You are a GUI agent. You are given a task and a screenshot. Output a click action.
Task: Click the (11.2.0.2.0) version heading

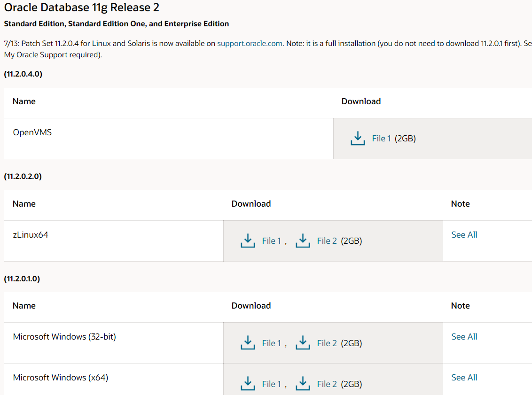23,176
